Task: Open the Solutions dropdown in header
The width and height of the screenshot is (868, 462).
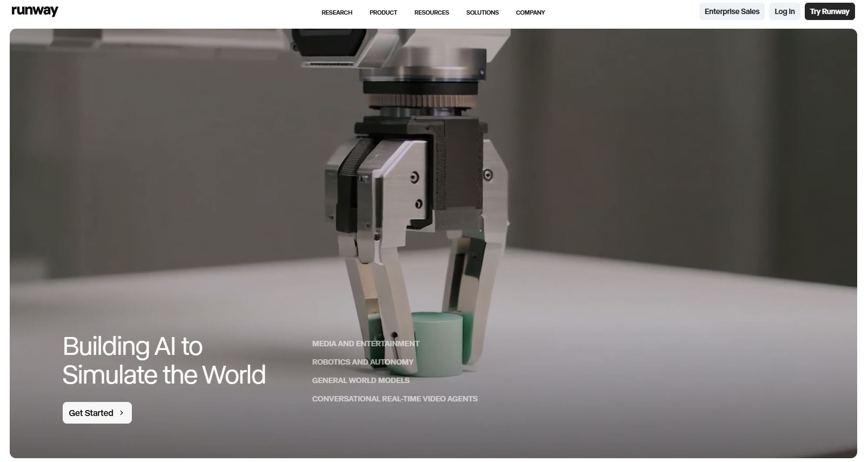Action: pos(482,12)
